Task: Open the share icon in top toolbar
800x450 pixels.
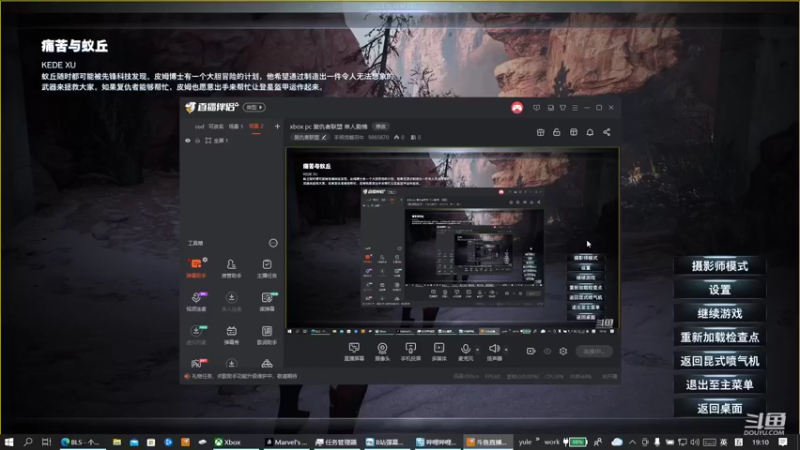Action: [x=607, y=132]
